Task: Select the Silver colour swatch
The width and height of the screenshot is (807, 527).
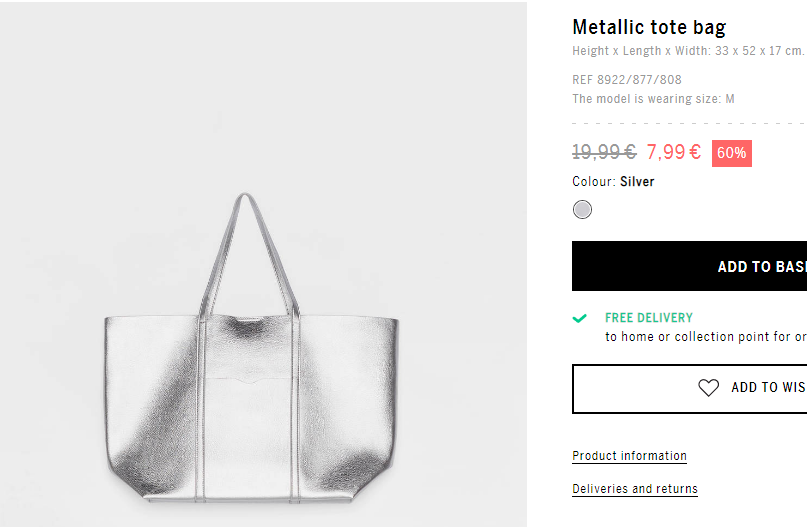Action: tap(582, 209)
